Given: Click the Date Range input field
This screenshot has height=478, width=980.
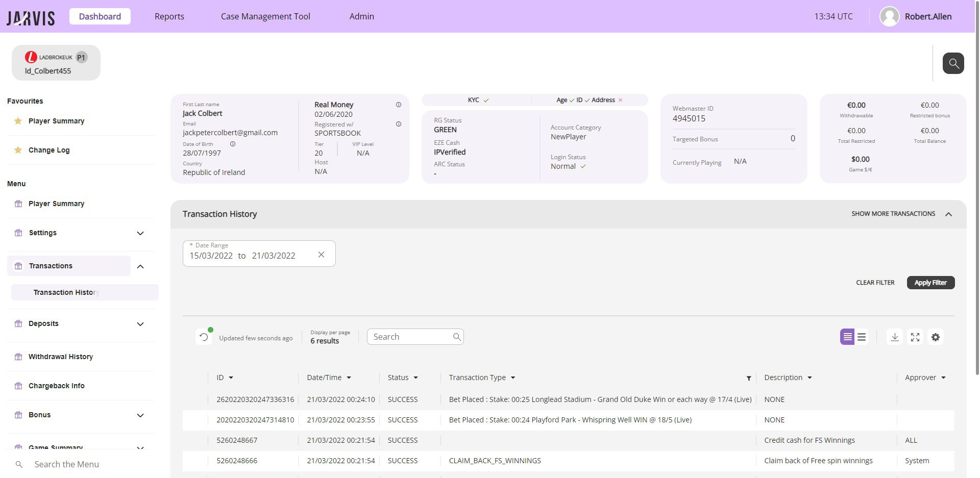Looking at the screenshot, I should pos(259,254).
